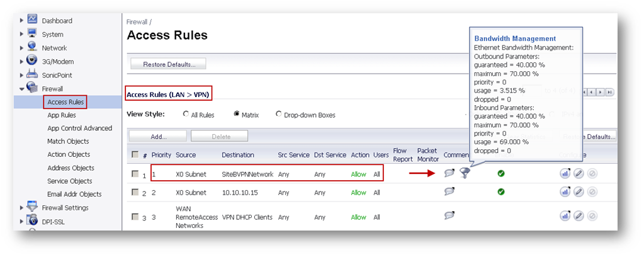Click the Network globe icon
Viewport: 644px width, 257px height.
click(32, 47)
